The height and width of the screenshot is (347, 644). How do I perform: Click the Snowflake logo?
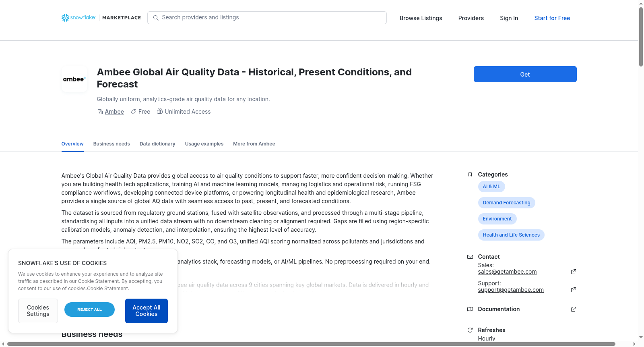(x=78, y=18)
